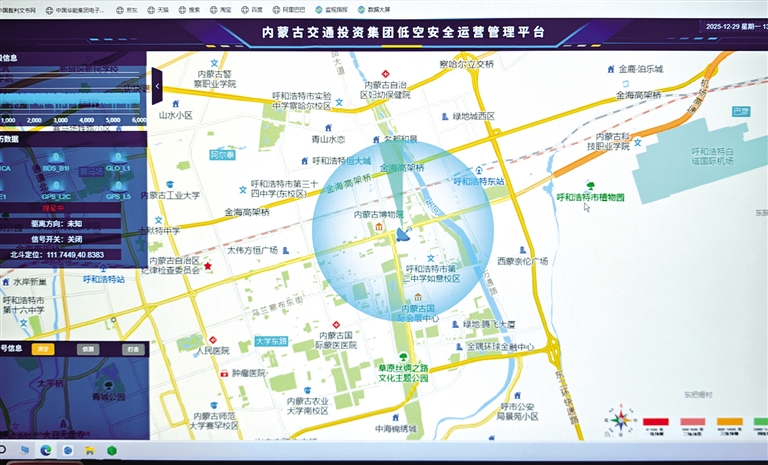Click the red star government marker
768x465 pixels.
tap(208, 266)
